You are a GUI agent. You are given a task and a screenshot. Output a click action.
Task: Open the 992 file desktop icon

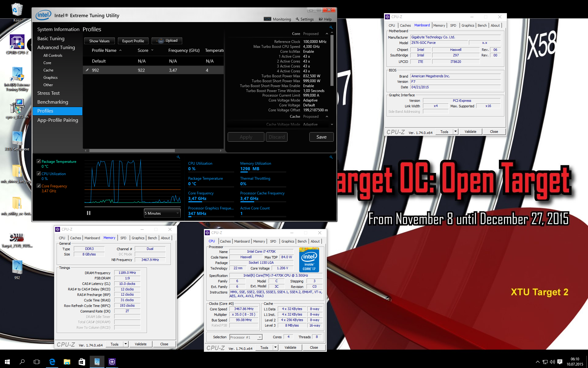tap(17, 270)
